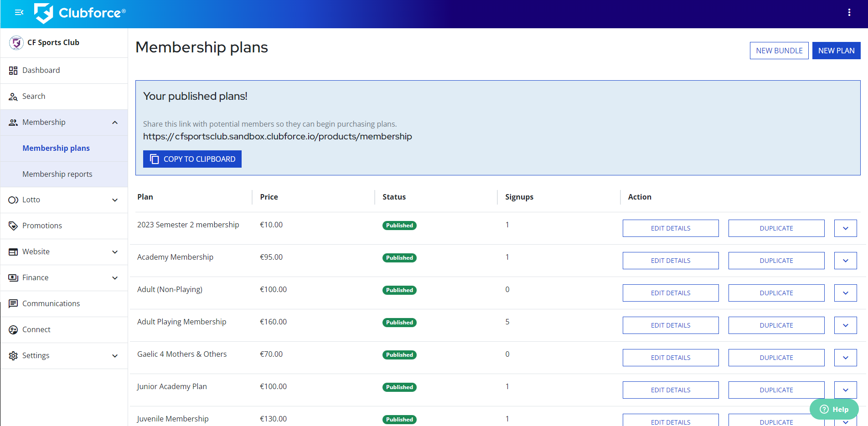Image resolution: width=868 pixels, height=426 pixels.
Task: Select CF Sports Club in the sidebar
Action: [64, 43]
